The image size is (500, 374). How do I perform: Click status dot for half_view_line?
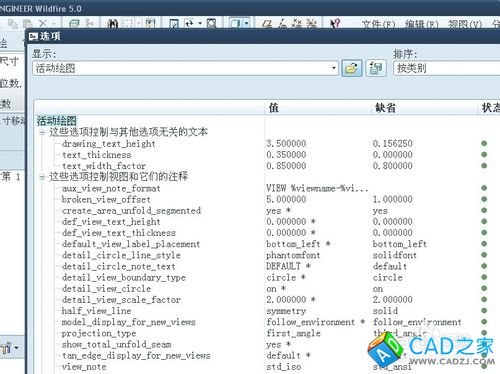pos(484,311)
